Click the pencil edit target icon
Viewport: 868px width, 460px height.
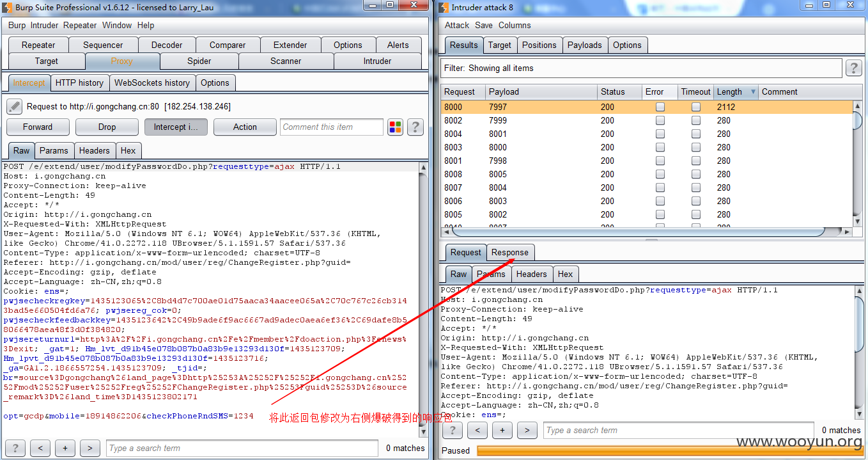click(x=15, y=106)
